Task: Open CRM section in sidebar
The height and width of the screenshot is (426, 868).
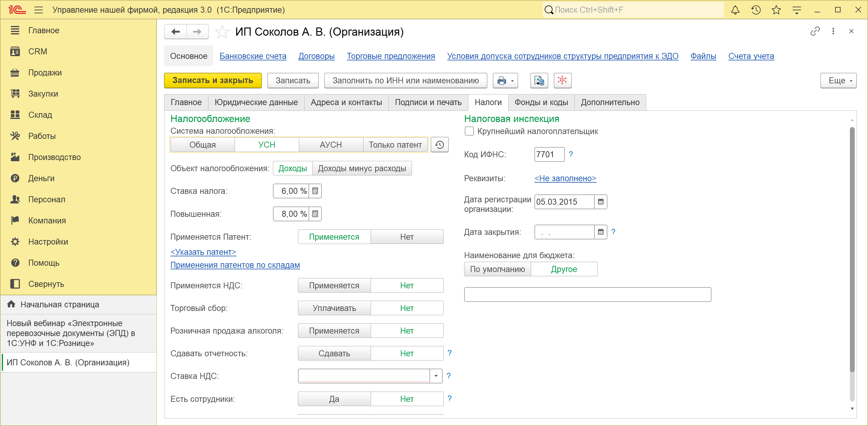Action: click(x=78, y=52)
